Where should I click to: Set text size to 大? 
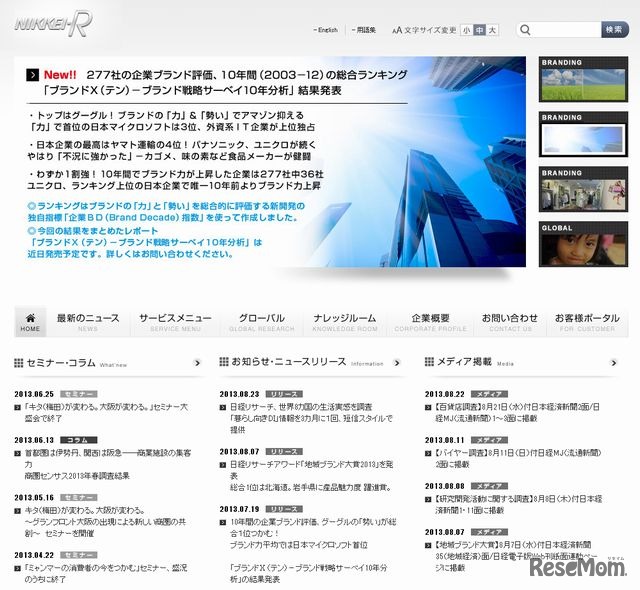(492, 30)
